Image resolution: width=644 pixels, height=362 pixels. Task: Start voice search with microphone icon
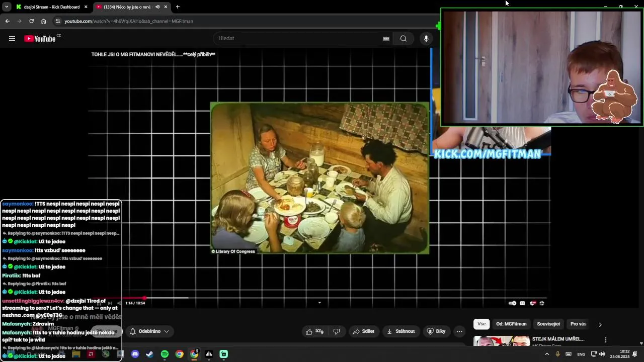click(x=426, y=39)
